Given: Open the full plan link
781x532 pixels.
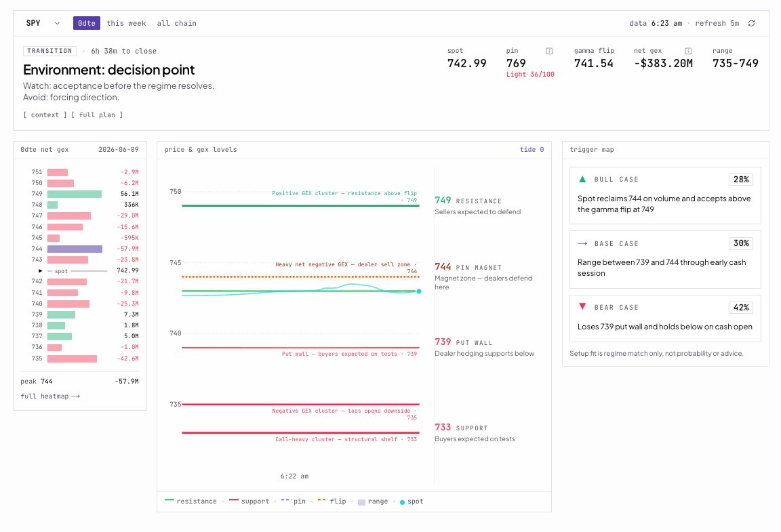Looking at the screenshot, I should (97, 115).
